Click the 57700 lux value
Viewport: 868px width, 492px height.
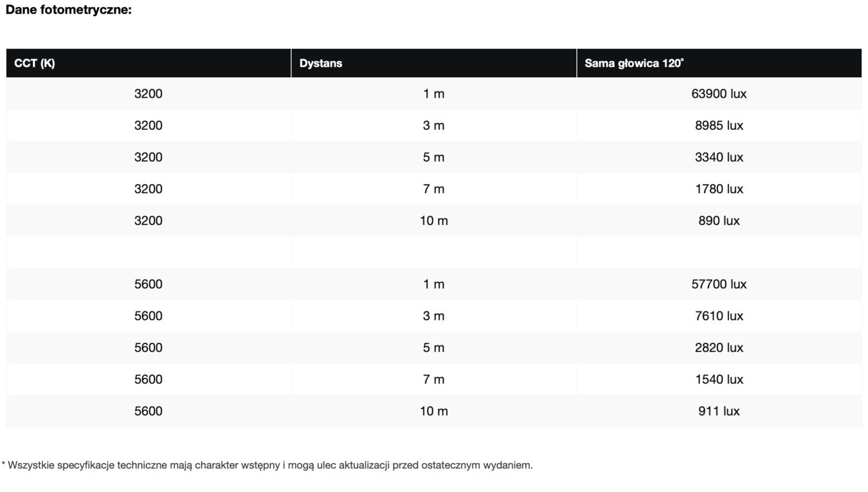(x=719, y=284)
